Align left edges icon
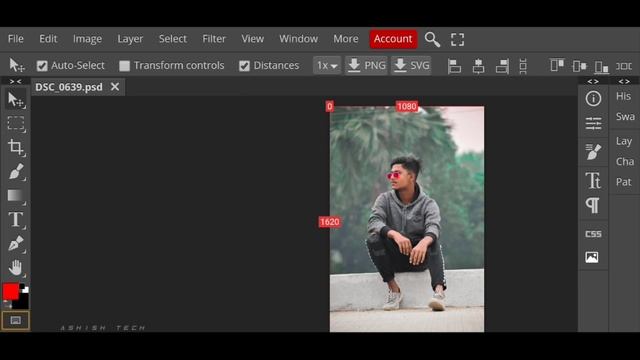The width and height of the screenshot is (640, 360). pyautogui.click(x=454, y=66)
